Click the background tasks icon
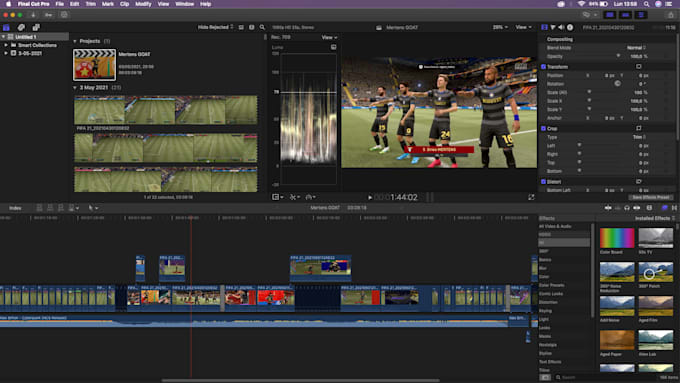Viewport: 680px width, 383px height. [64, 15]
